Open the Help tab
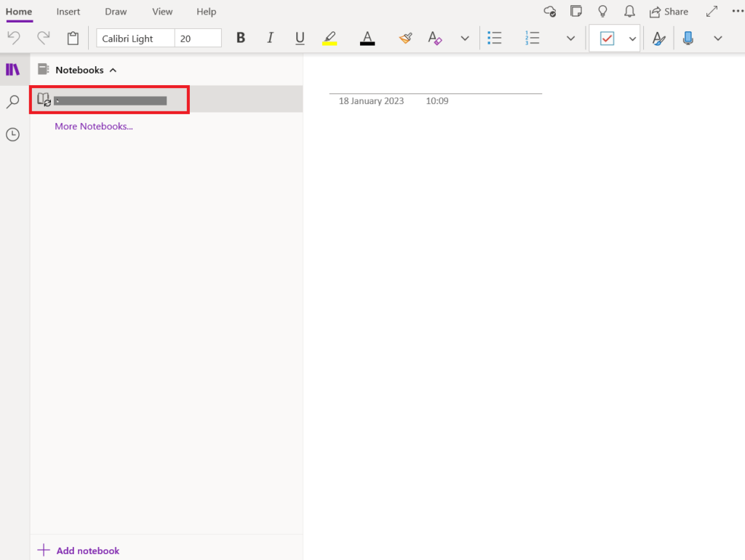745x560 pixels. tap(206, 12)
